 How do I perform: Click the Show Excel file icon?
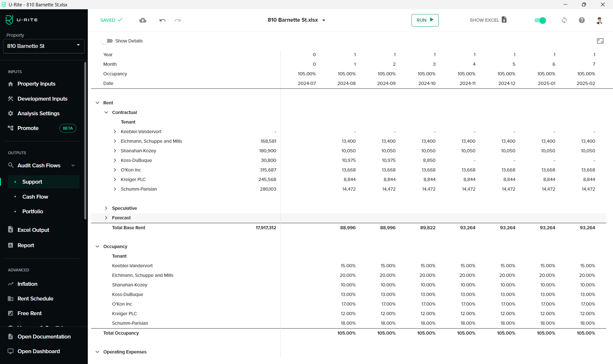tap(504, 20)
